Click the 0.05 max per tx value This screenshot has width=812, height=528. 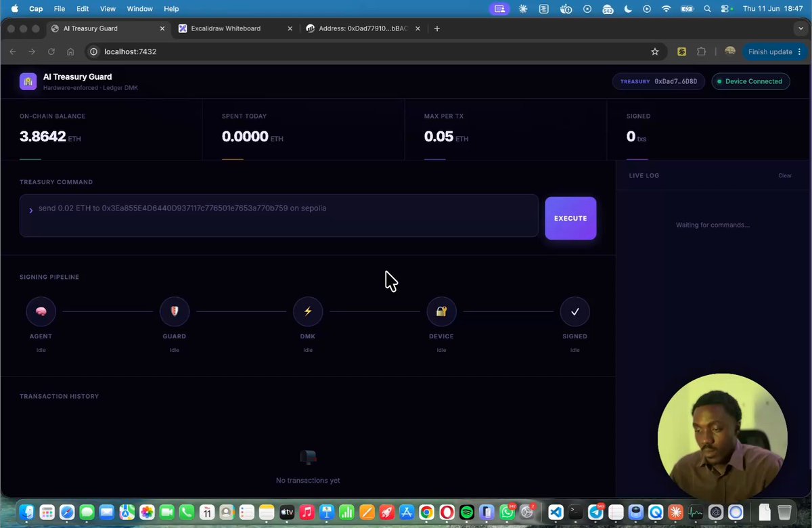pyautogui.click(x=438, y=137)
